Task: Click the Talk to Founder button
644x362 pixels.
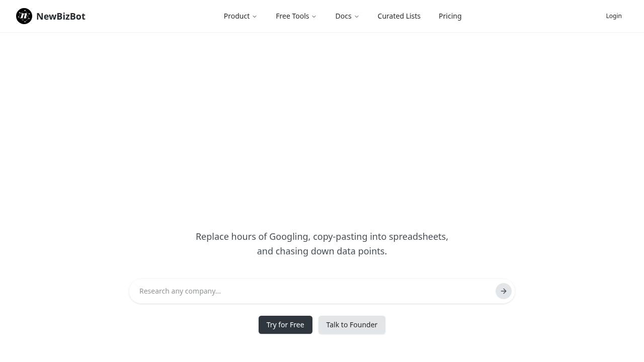Action: pos(352,324)
